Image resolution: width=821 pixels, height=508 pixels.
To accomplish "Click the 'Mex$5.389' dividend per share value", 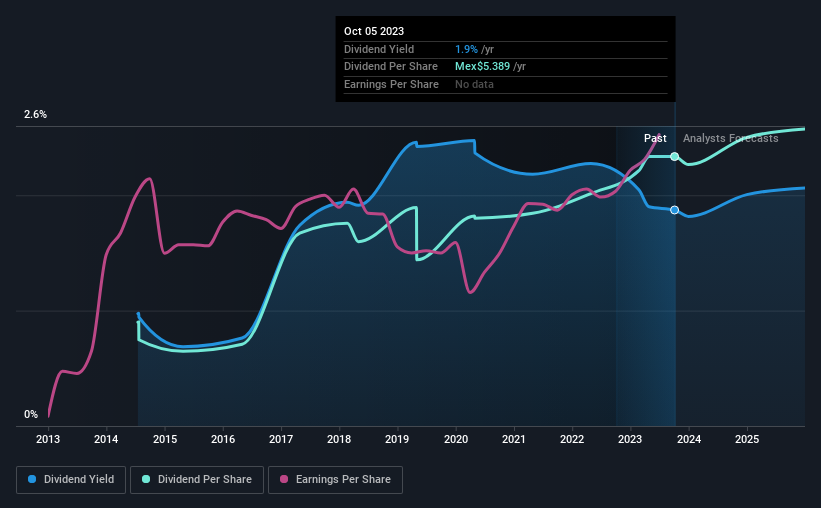I will click(482, 67).
